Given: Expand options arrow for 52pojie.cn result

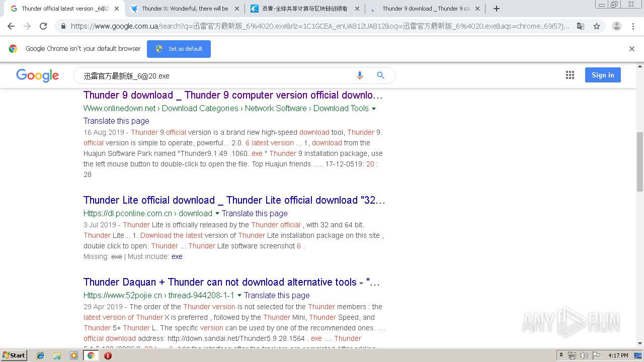Looking at the screenshot, I should (239, 296).
